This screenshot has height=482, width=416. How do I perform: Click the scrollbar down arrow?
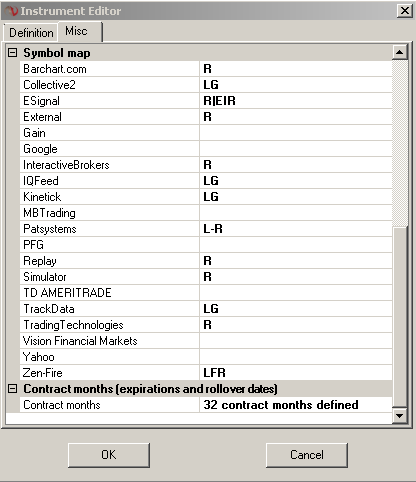click(x=399, y=415)
